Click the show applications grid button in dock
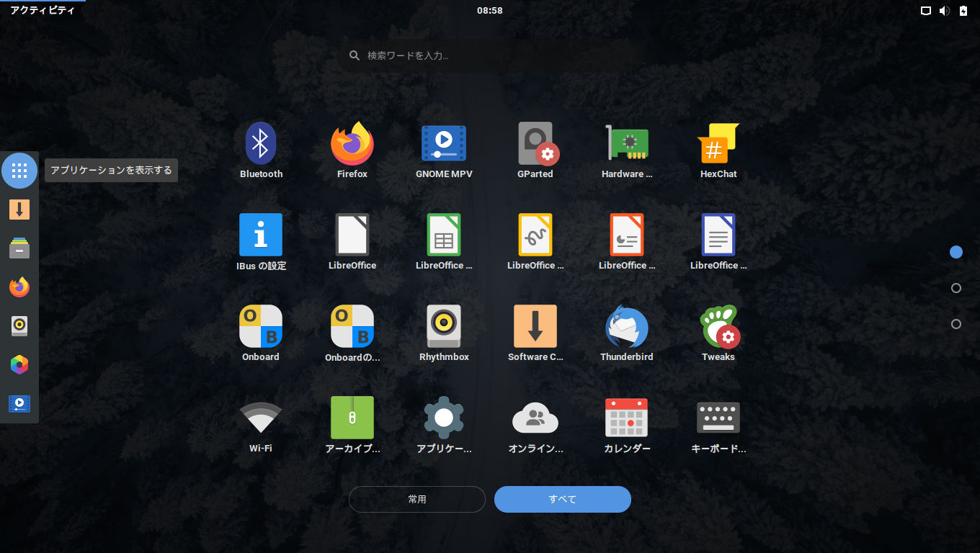The width and height of the screenshot is (980, 553). point(19,171)
